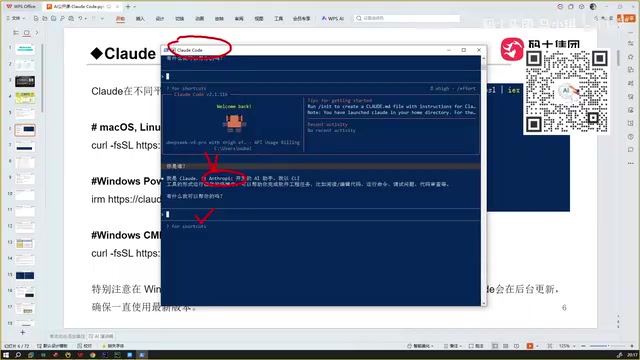The image size is (640, 360).
Task: Select the 放映 Slideshow ribbon tab
Action: point(219,19)
